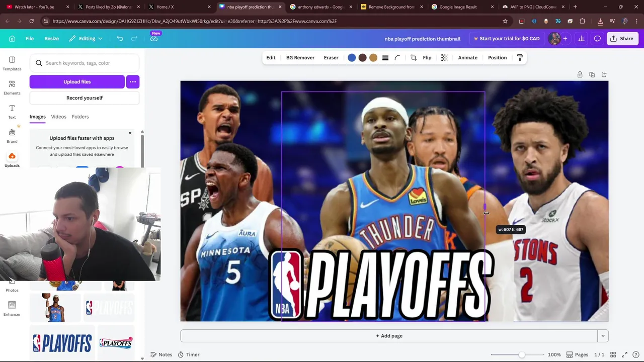Image resolution: width=644 pixels, height=362 pixels.
Task: Click the search keywords input field
Action: coord(85,63)
